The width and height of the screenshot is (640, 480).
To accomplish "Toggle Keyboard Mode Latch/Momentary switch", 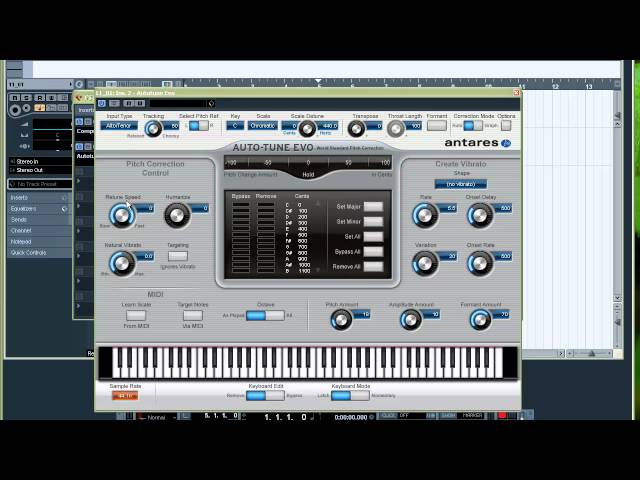I will pyautogui.click(x=350, y=396).
